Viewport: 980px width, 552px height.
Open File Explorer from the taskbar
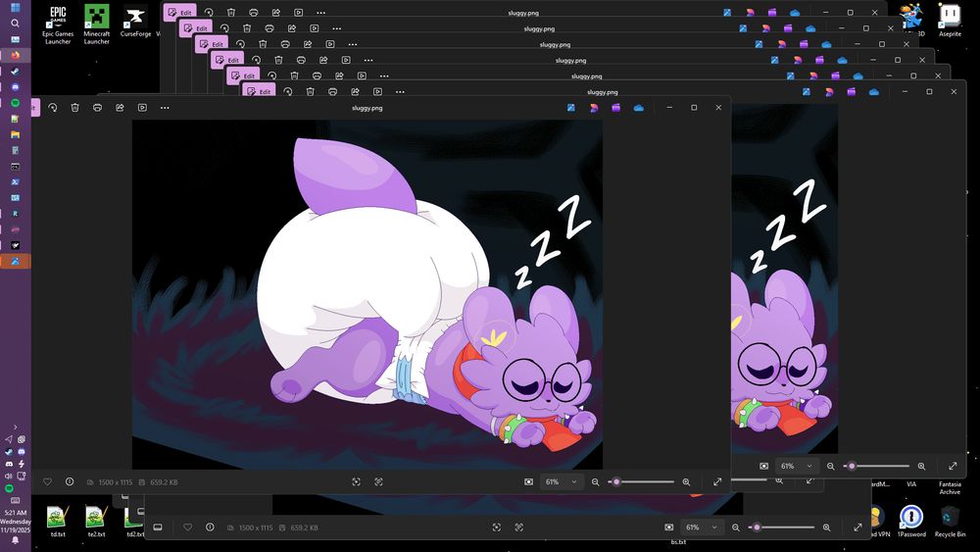click(15, 134)
